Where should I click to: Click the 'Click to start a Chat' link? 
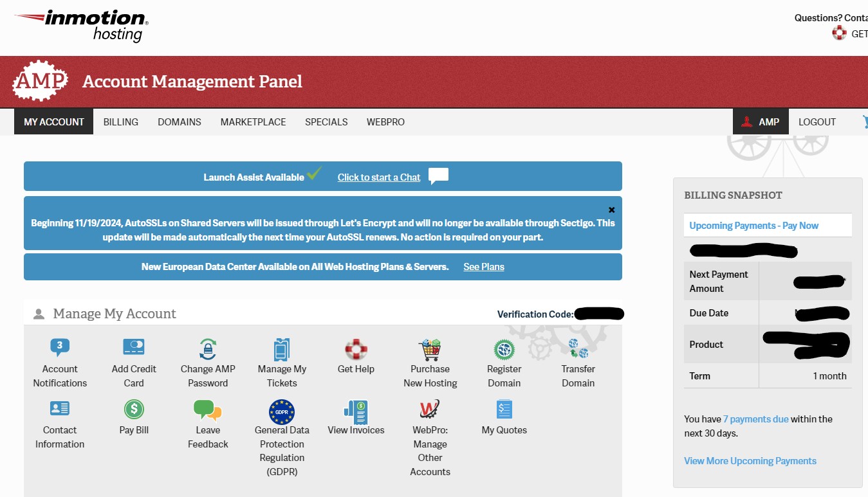click(379, 177)
